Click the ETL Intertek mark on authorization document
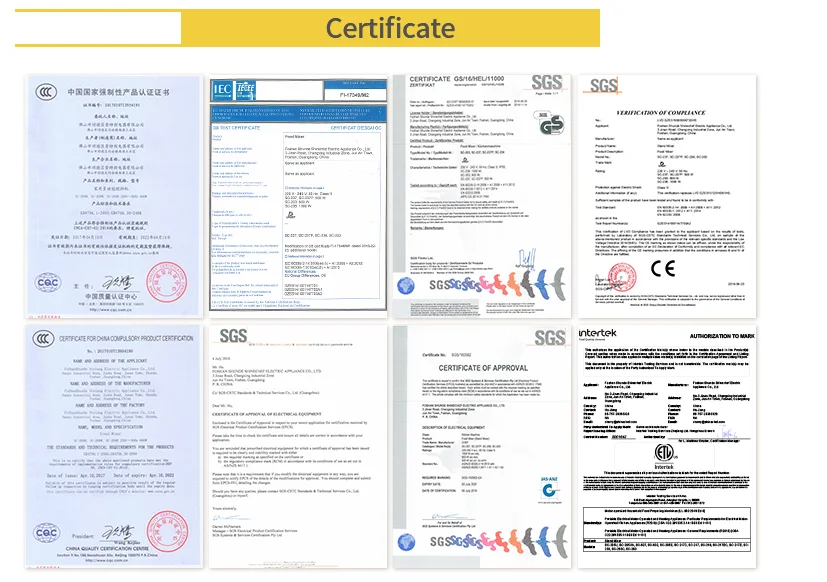The image size is (827, 582). 664,456
